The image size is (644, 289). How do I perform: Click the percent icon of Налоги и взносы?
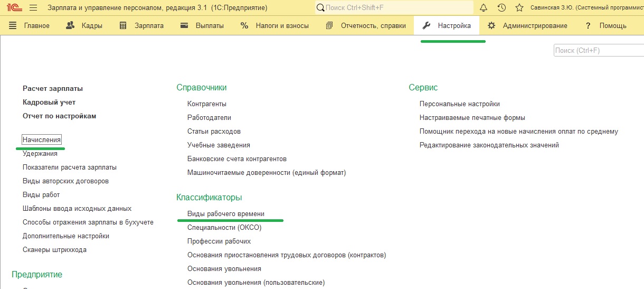click(x=244, y=25)
